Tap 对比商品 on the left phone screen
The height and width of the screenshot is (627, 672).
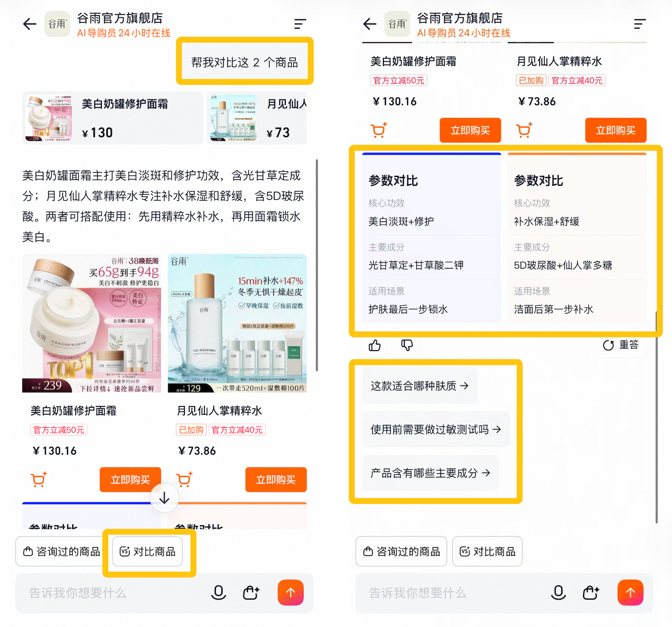pyautogui.click(x=147, y=551)
